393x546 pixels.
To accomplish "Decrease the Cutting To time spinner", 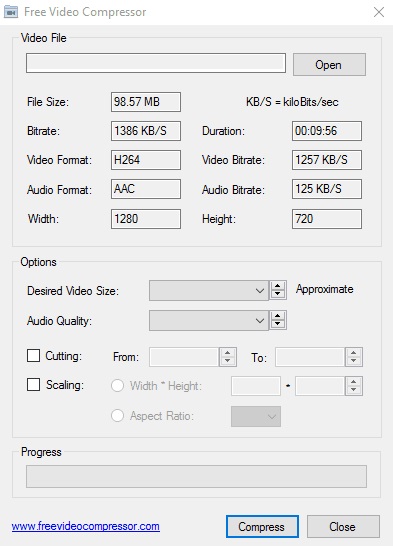I will 354,361.
